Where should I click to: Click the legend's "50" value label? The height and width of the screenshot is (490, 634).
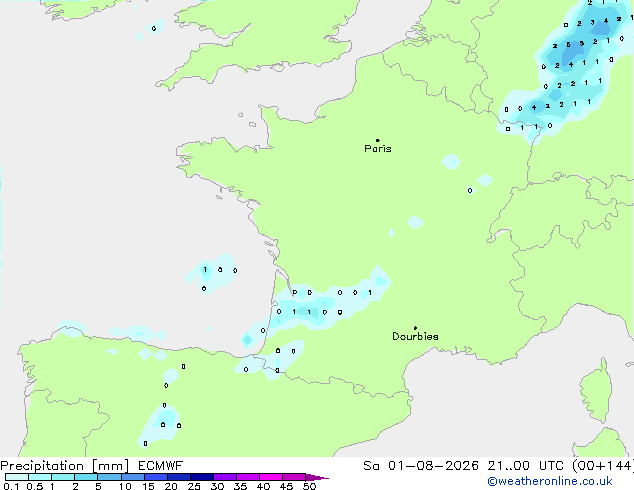tap(310, 486)
